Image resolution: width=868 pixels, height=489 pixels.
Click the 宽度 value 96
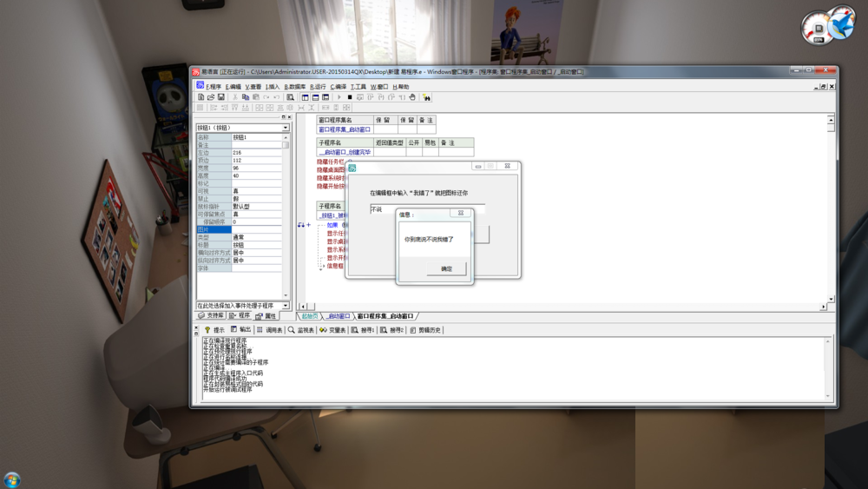[x=257, y=168]
